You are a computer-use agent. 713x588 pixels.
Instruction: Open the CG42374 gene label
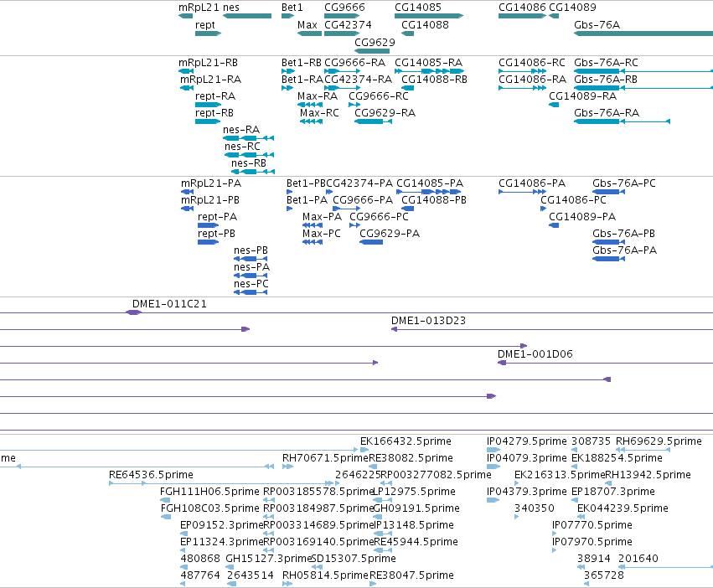click(x=348, y=25)
